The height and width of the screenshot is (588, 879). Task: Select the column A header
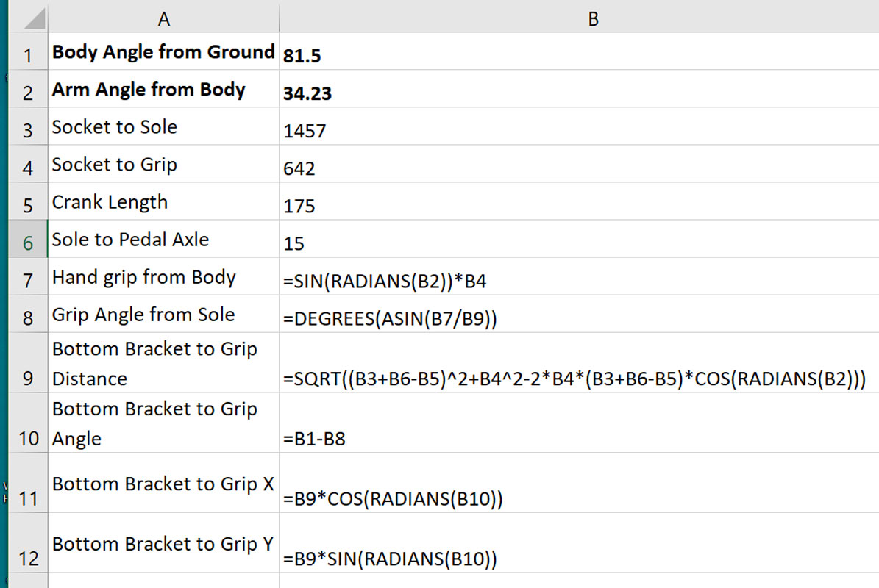tap(163, 19)
